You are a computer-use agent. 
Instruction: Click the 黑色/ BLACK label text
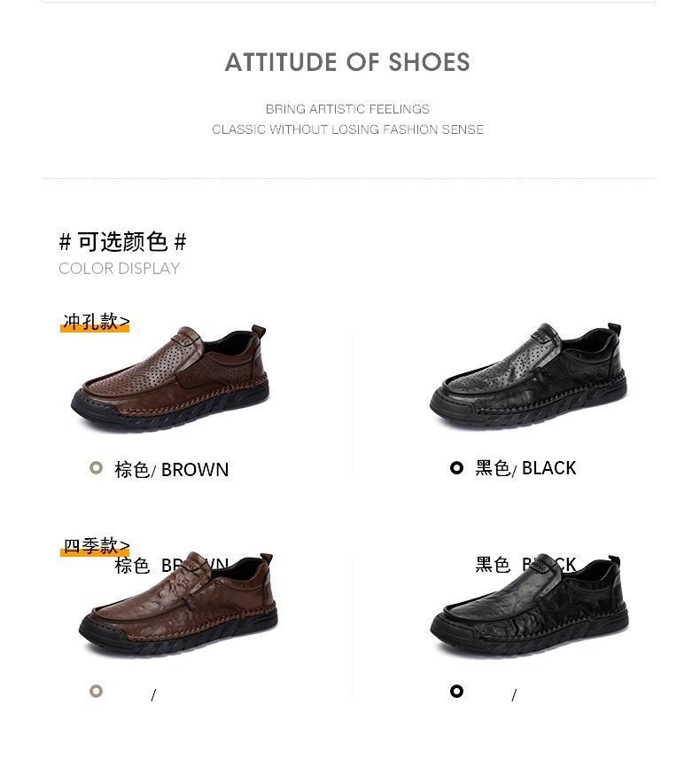pos(525,468)
